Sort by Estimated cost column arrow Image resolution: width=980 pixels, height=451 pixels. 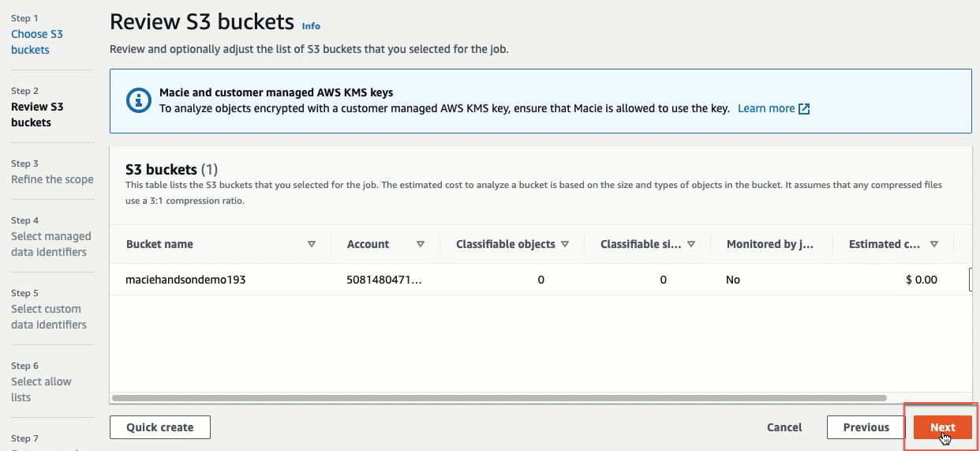[934, 244]
